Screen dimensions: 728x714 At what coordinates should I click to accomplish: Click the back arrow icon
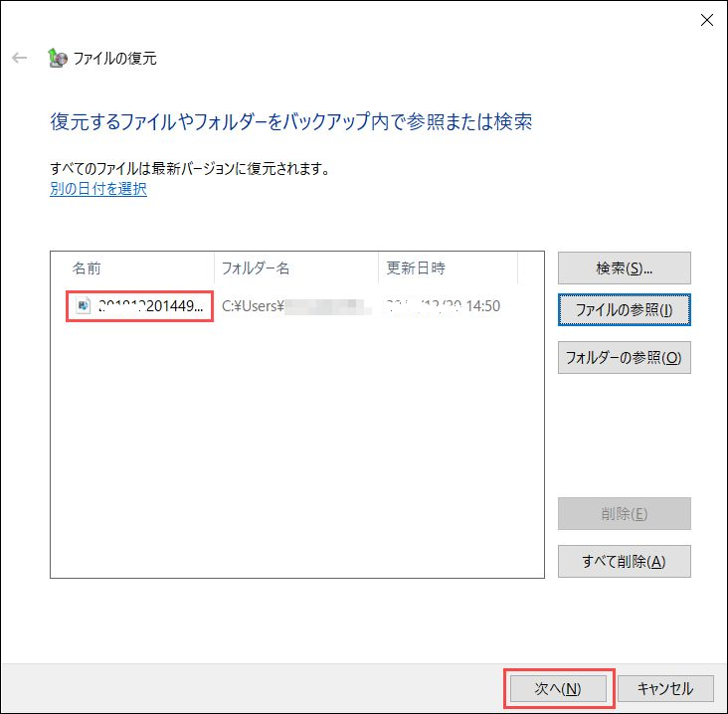(19, 58)
